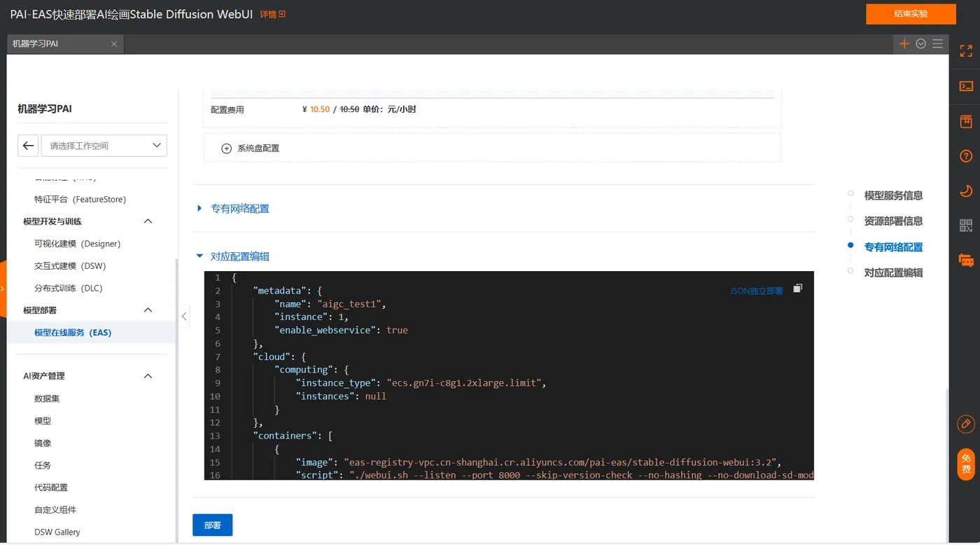Open 镜像 menu item
980x545 pixels.
(x=43, y=443)
